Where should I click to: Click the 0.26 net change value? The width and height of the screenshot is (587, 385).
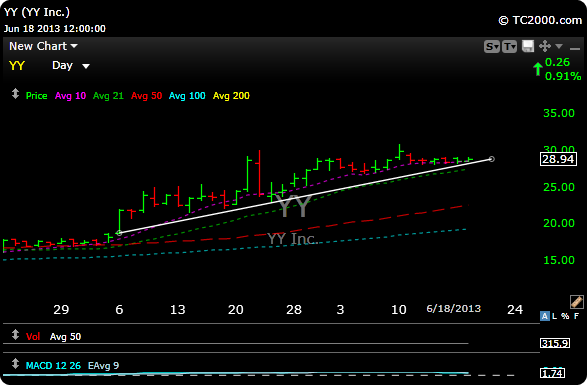coord(557,62)
